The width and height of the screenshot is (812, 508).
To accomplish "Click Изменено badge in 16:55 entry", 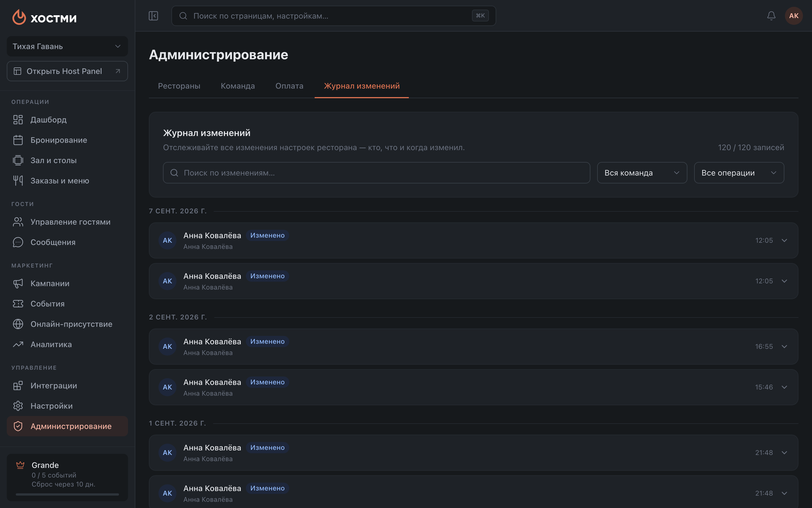I will point(267,341).
